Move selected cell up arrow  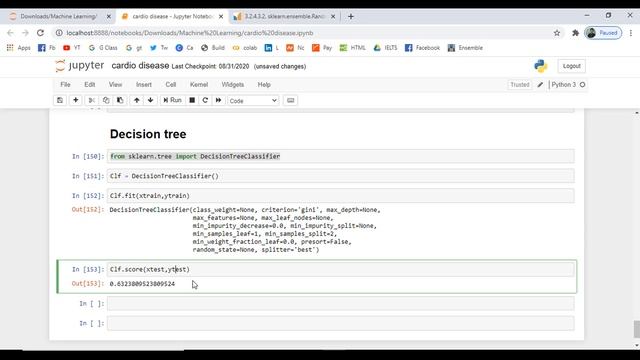[137, 100]
